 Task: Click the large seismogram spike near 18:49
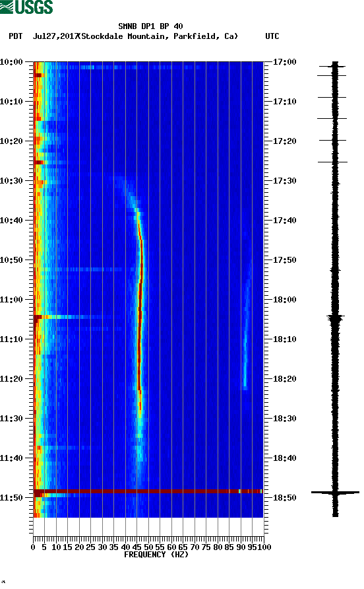click(335, 492)
